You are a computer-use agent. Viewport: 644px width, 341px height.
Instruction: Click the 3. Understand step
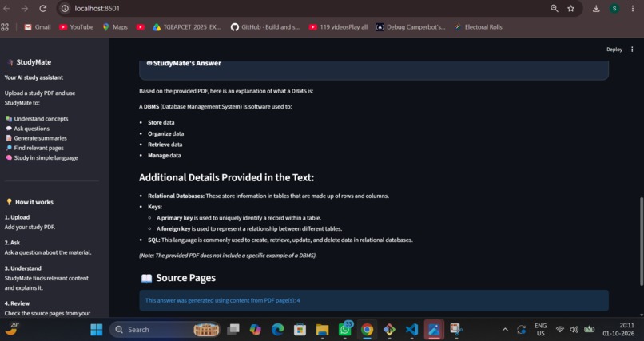tap(23, 268)
